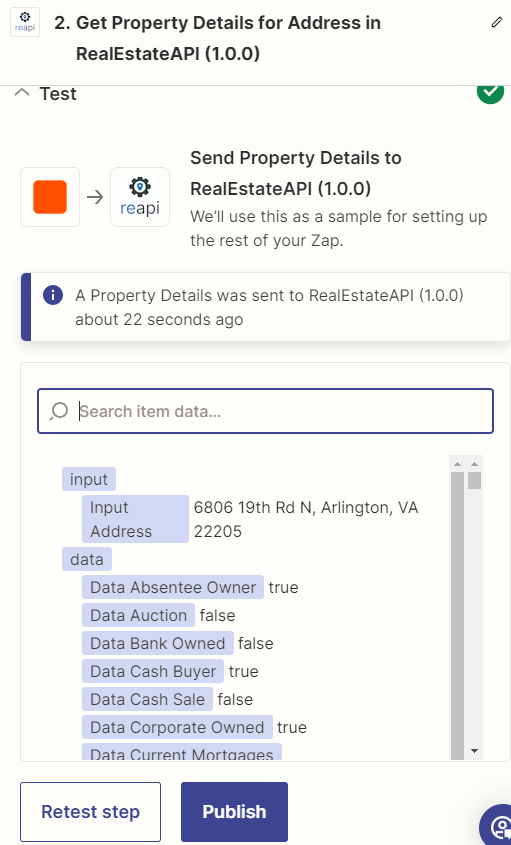Click the green success checkmark icon
Image resolution: width=511 pixels, height=845 pixels.
coord(491,93)
